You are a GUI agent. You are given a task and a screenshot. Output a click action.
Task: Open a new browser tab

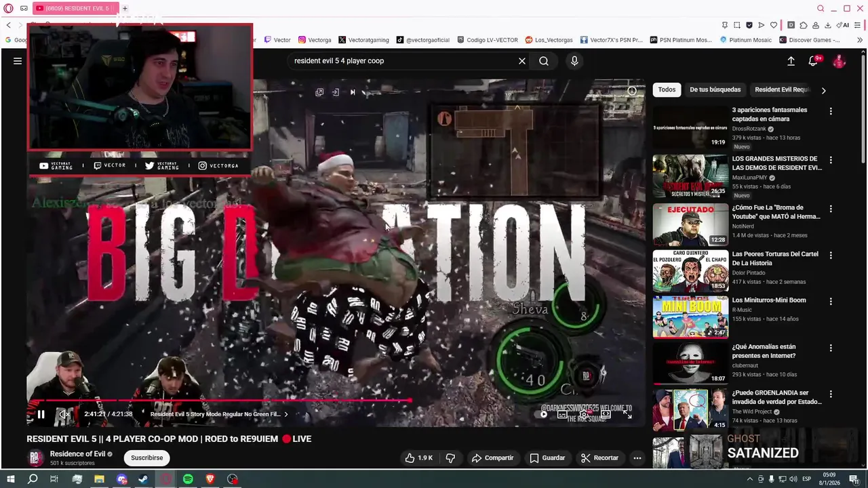[125, 8]
